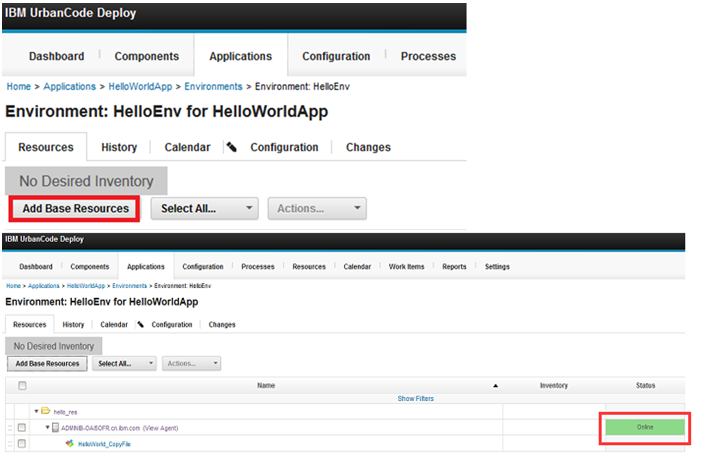The height and width of the screenshot is (462, 708).
Task: Open environment Configuration sub-tab in top screenshot
Action: pyautogui.click(x=284, y=147)
